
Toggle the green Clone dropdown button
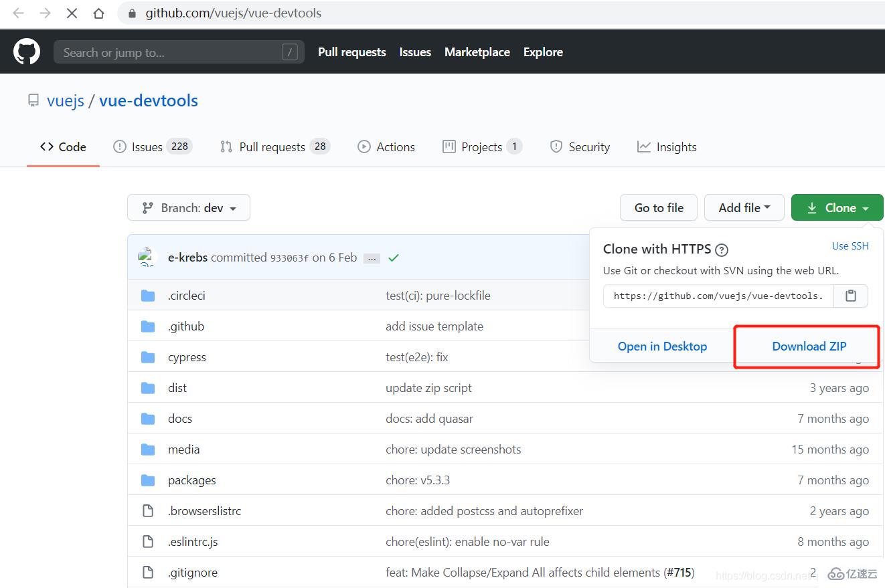(x=837, y=207)
